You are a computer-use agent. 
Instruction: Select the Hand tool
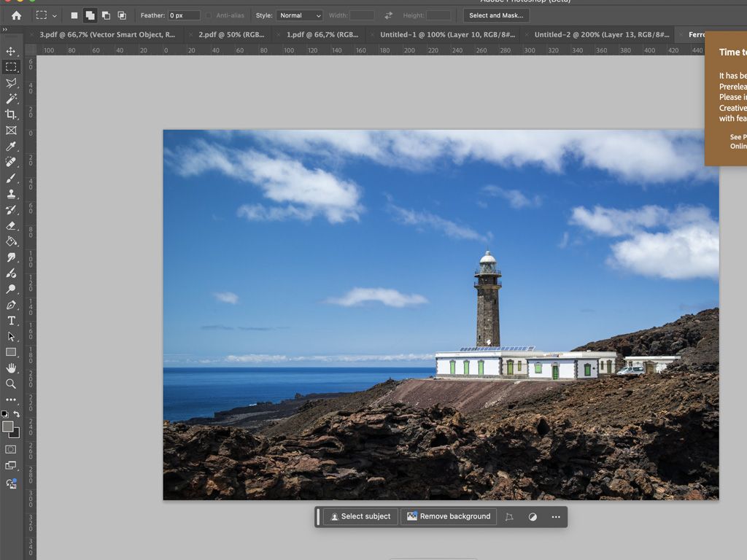tap(11, 368)
